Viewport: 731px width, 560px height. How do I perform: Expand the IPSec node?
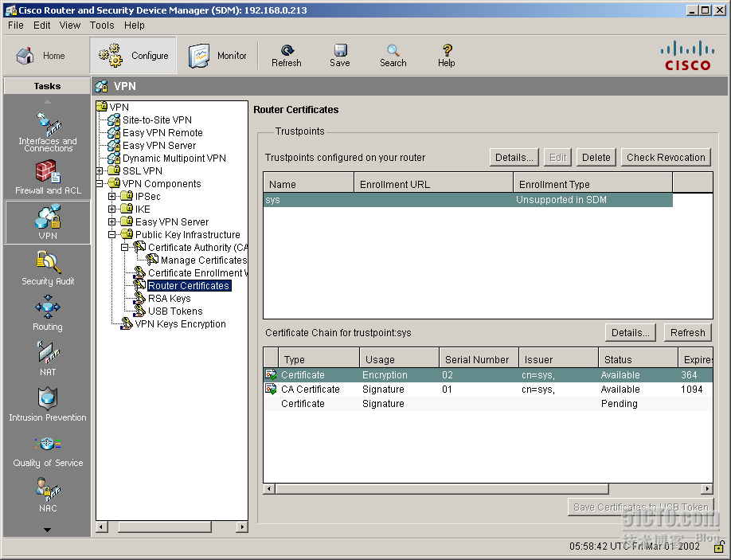tap(112, 196)
